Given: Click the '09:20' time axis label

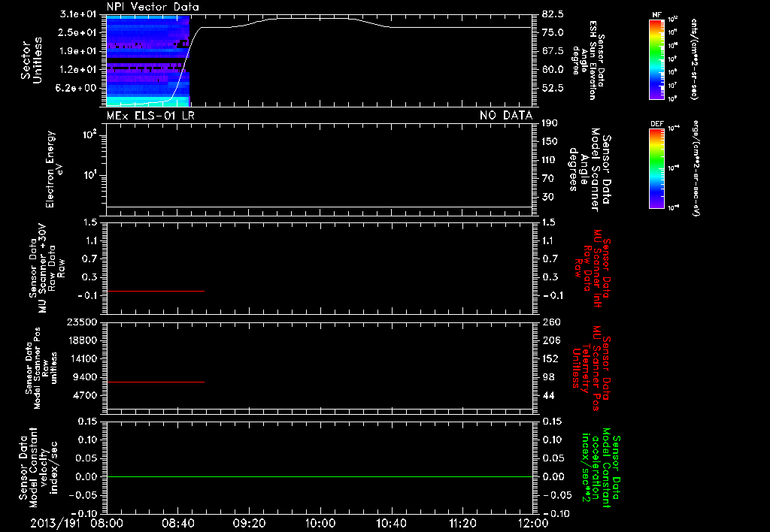Looking at the screenshot, I should click(249, 524).
